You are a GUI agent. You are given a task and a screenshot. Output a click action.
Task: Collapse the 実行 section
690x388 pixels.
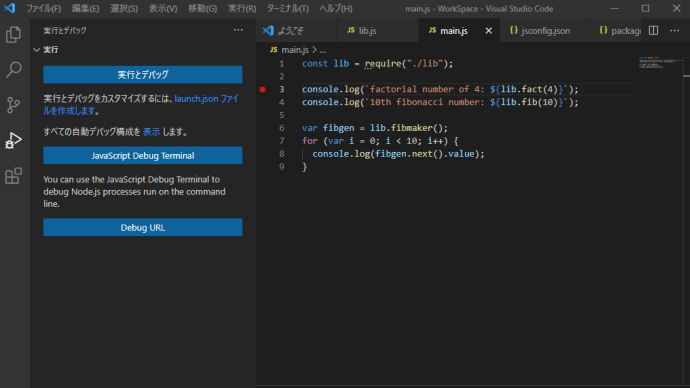37,50
